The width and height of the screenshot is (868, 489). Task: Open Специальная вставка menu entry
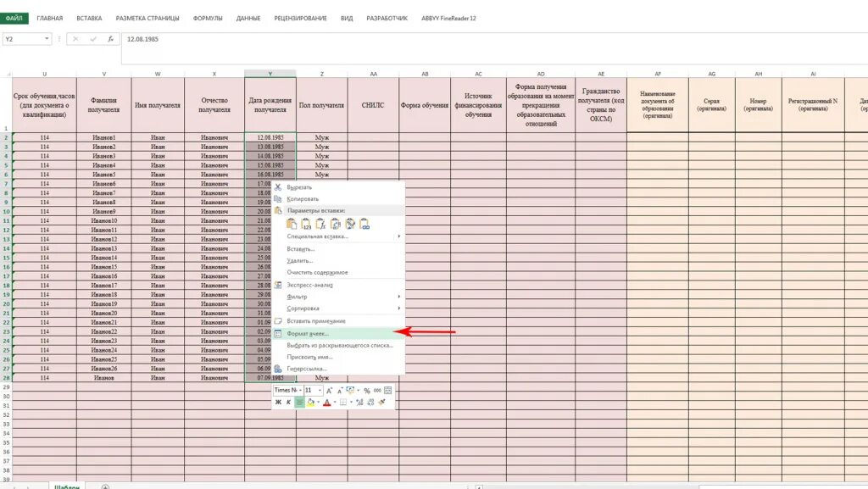click(x=338, y=236)
